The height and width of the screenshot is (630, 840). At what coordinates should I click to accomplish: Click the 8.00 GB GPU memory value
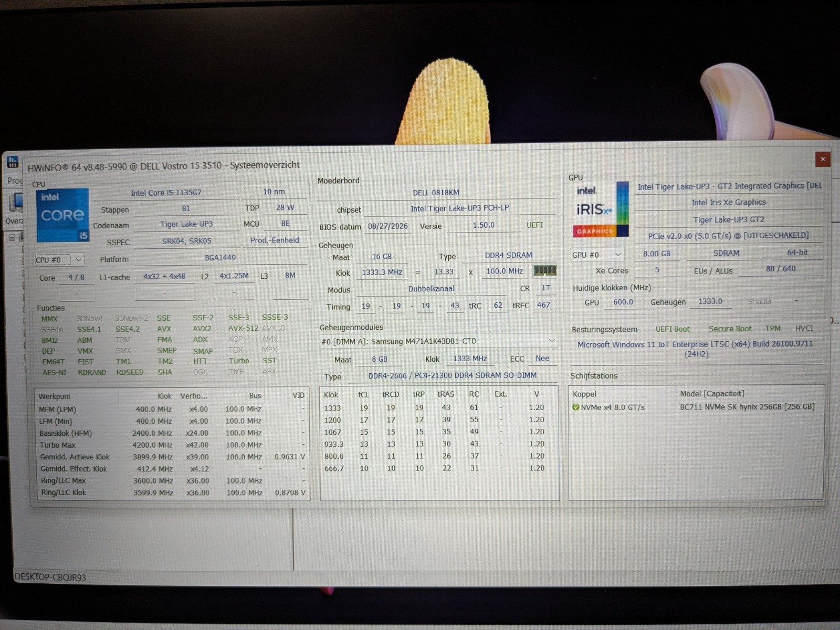coord(657,254)
